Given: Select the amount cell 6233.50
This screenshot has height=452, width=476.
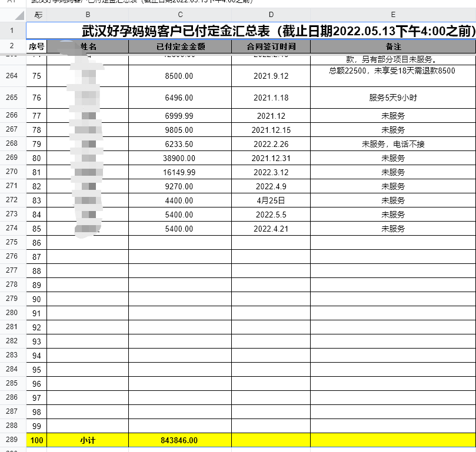Looking at the screenshot, I should [180, 144].
